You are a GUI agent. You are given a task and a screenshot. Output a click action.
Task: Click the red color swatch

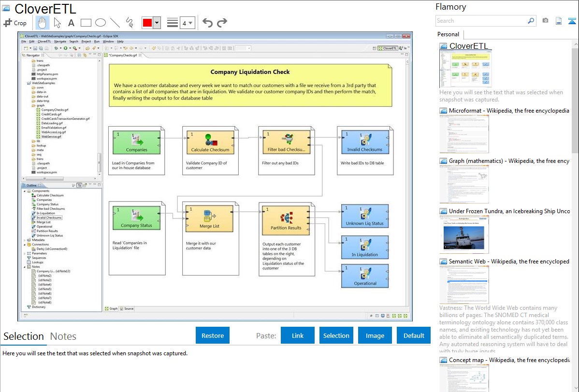click(147, 23)
